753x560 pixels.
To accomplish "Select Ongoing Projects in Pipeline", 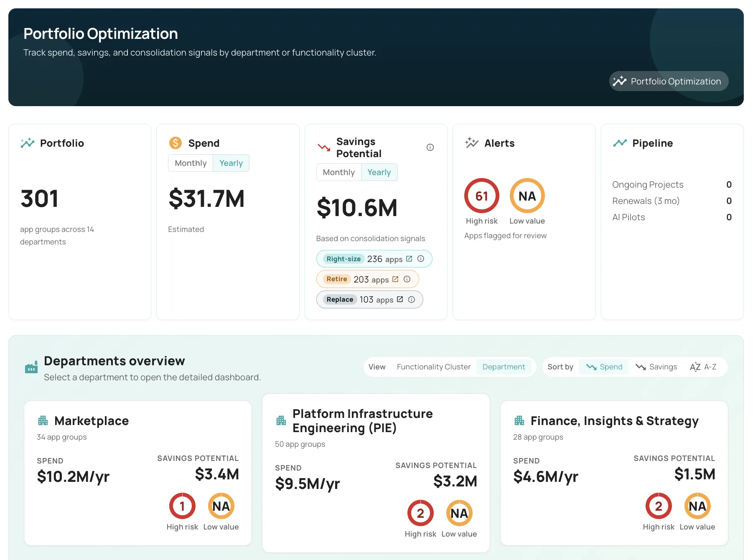I will tap(672, 184).
